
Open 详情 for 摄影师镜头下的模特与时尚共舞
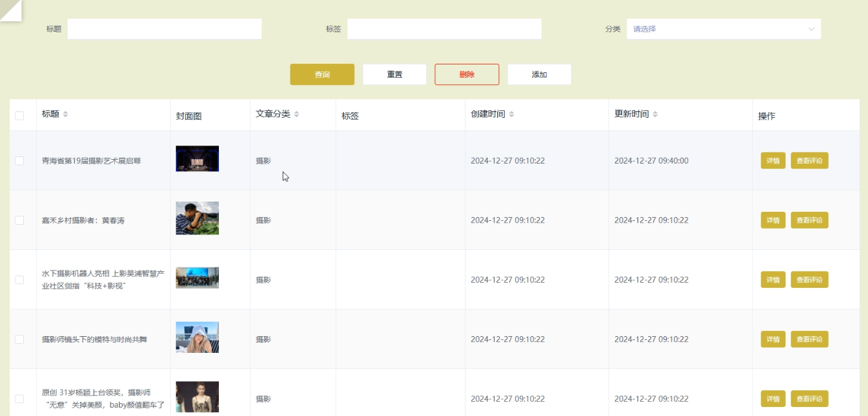[773, 339]
